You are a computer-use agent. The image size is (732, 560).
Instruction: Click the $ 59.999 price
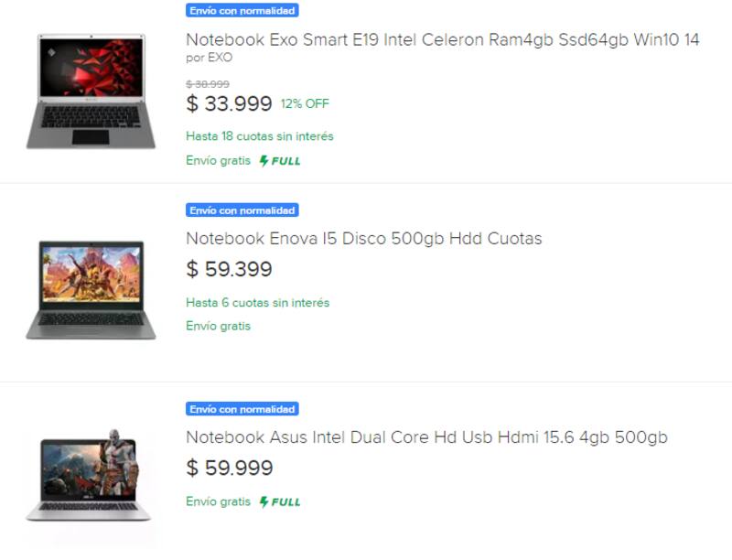click(x=229, y=468)
